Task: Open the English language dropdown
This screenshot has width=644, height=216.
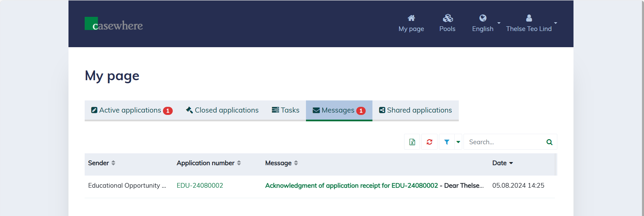Action: pos(485,23)
